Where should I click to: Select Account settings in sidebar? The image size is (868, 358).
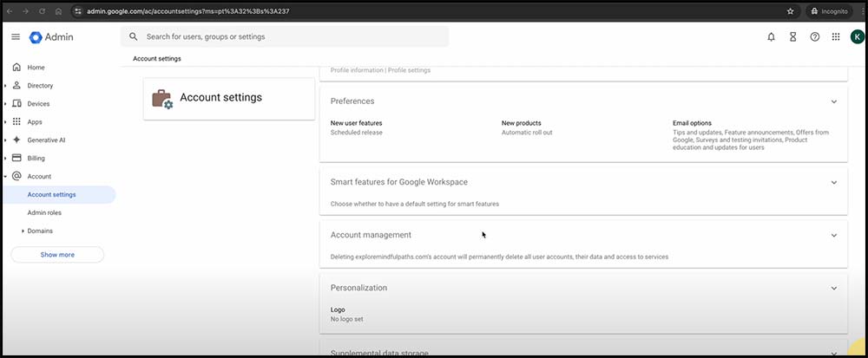[59, 194]
